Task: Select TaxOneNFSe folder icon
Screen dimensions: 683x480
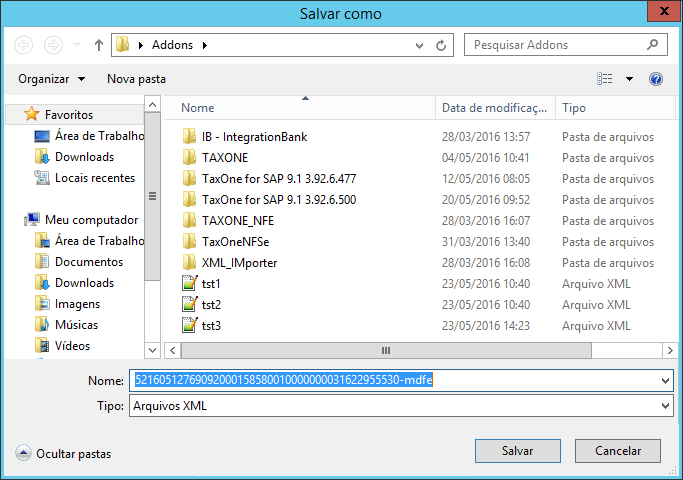Action: click(x=189, y=241)
